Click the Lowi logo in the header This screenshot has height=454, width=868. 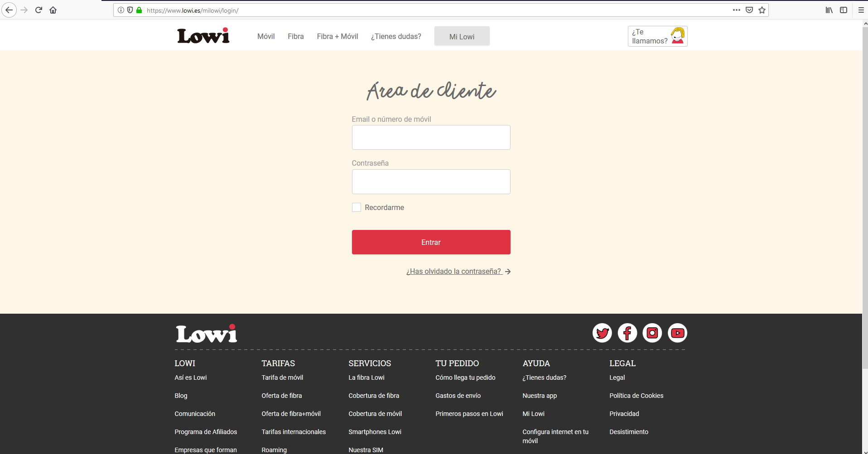[203, 35]
